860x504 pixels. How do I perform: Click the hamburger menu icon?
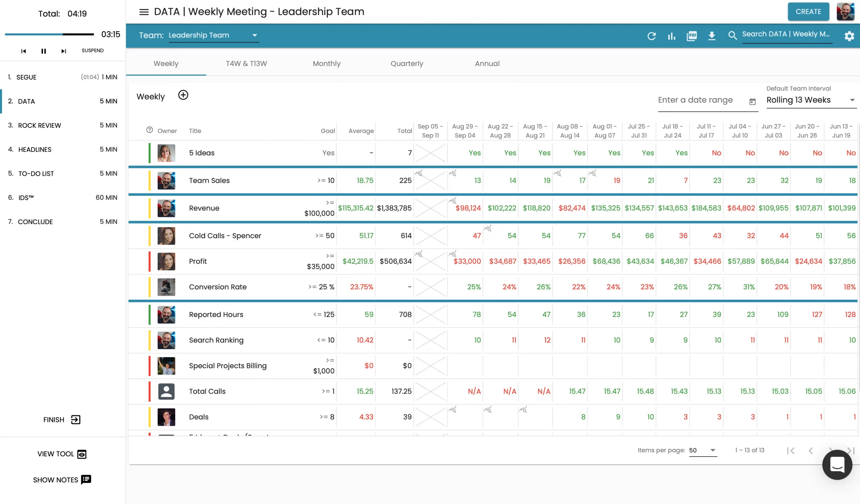tap(144, 12)
